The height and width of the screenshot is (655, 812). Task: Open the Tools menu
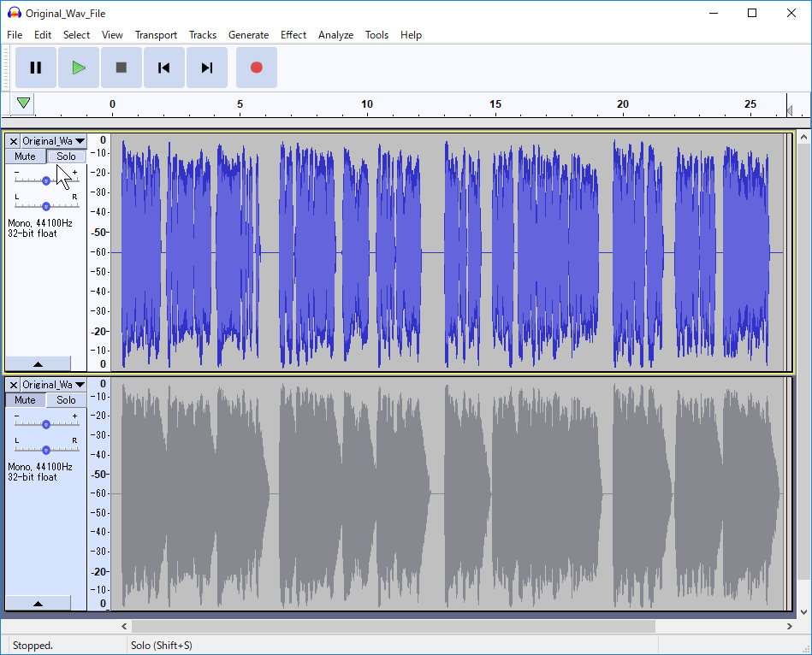pyautogui.click(x=376, y=35)
